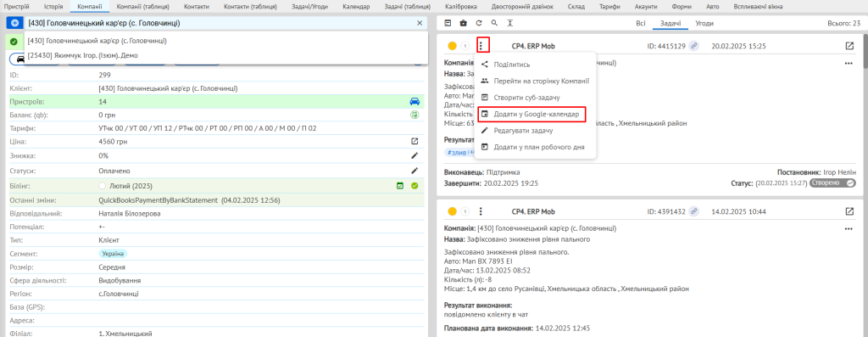This screenshot has width=868, height=337.
Task: Click counter badge on task 4391432
Action: pyautogui.click(x=465, y=211)
